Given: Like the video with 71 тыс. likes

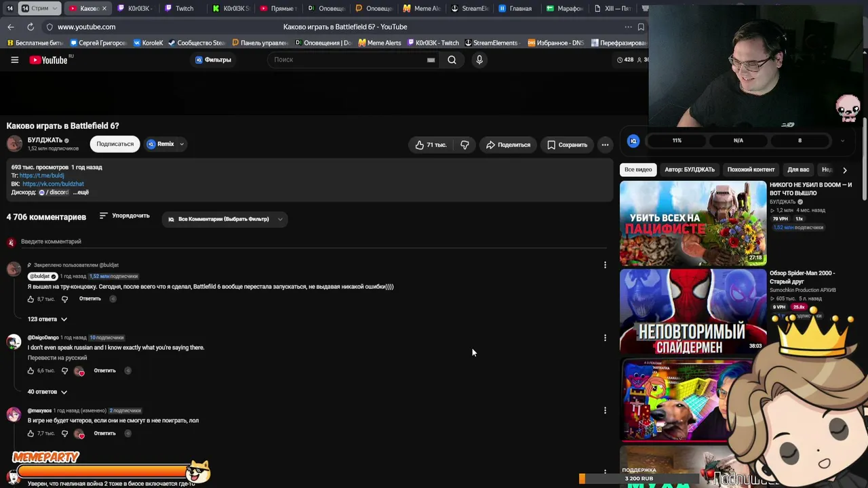Looking at the screenshot, I should (431, 144).
